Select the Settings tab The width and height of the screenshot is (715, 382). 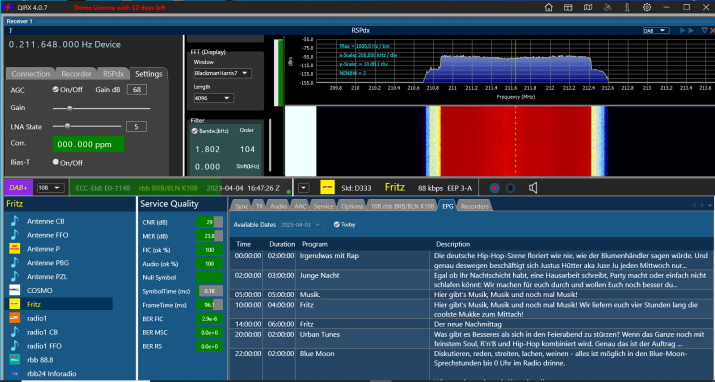(149, 74)
